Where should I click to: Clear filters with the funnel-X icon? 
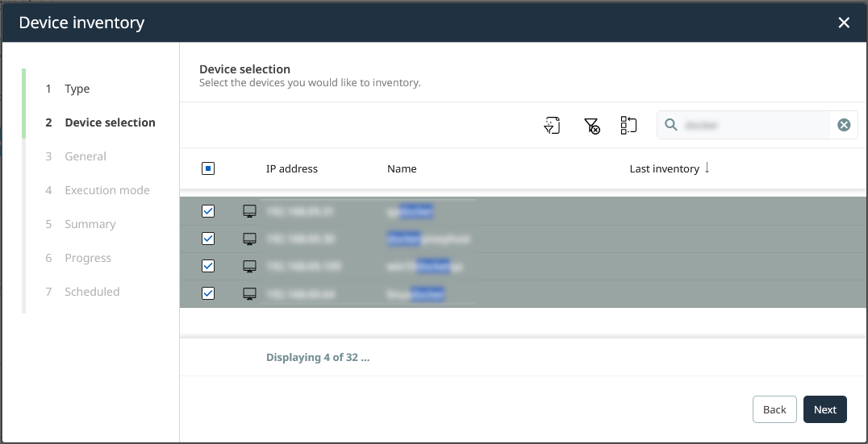coord(591,125)
